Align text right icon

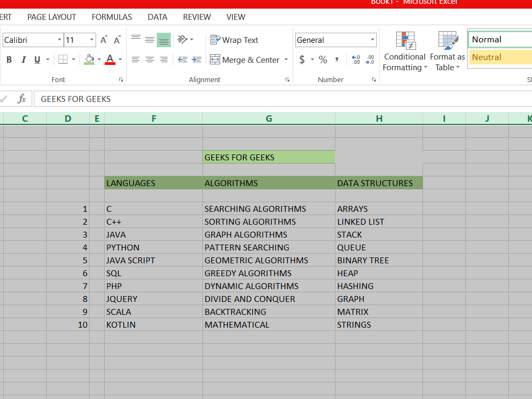(164, 60)
